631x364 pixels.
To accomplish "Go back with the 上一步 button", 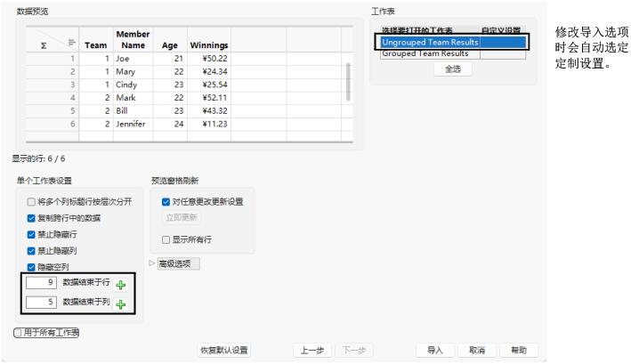I will [x=312, y=350].
